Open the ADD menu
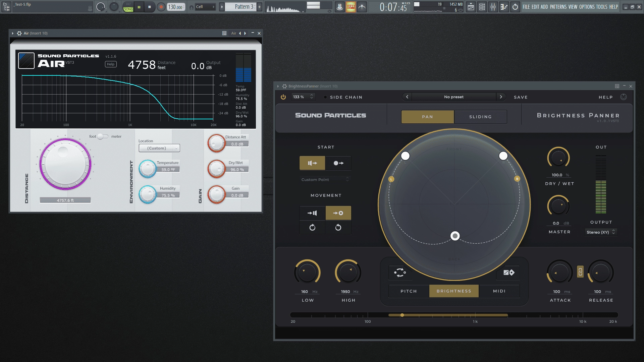The image size is (644, 362). click(x=544, y=7)
